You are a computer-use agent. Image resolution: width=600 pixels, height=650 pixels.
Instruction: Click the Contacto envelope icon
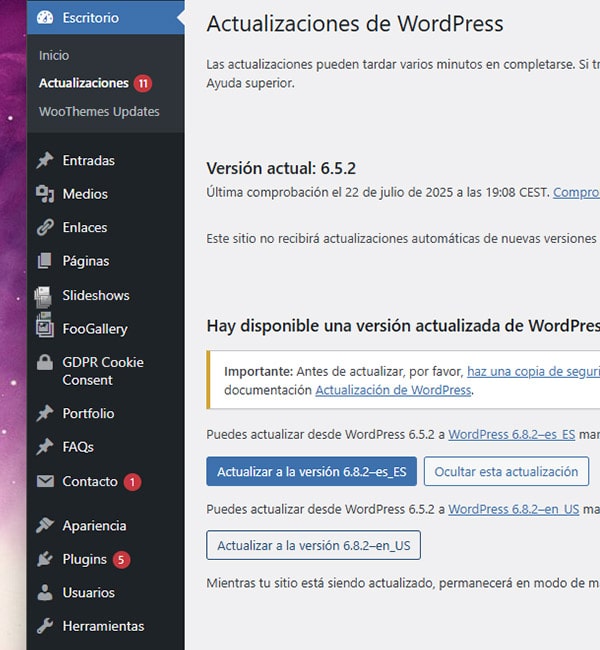coord(45,481)
